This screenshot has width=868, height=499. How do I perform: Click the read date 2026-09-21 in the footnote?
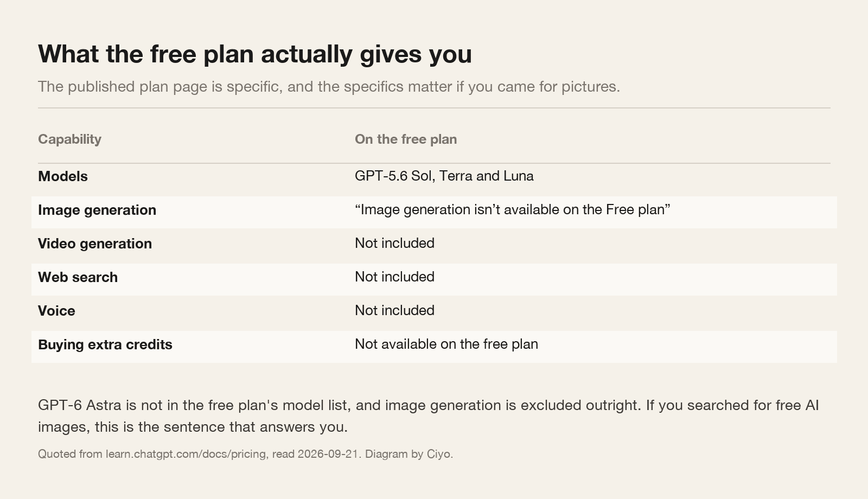point(328,454)
